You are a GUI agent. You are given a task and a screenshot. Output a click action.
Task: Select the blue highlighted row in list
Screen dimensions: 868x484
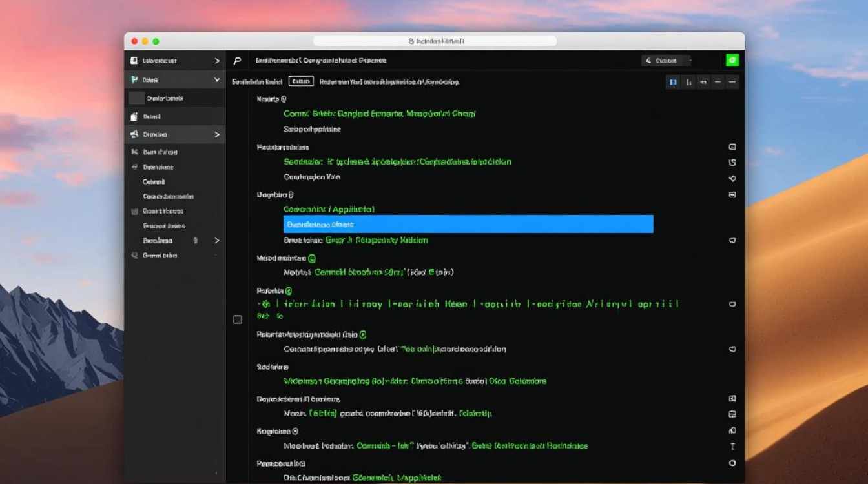(x=468, y=224)
